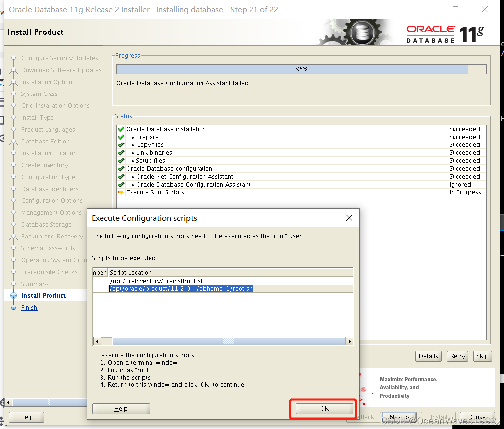The height and width of the screenshot is (429, 504).
Task: Select the orainstRoot.sh script row
Action: pos(223,281)
